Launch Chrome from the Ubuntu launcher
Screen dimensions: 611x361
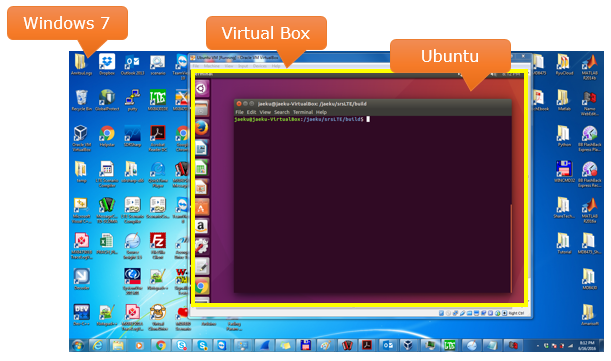tap(201, 287)
